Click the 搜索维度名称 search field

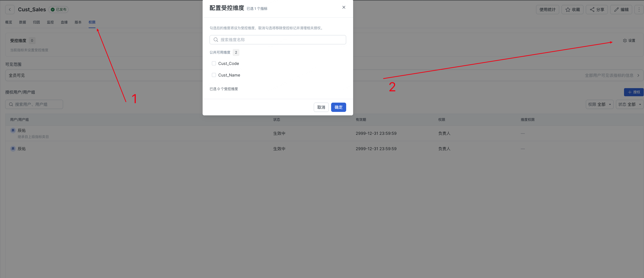278,40
